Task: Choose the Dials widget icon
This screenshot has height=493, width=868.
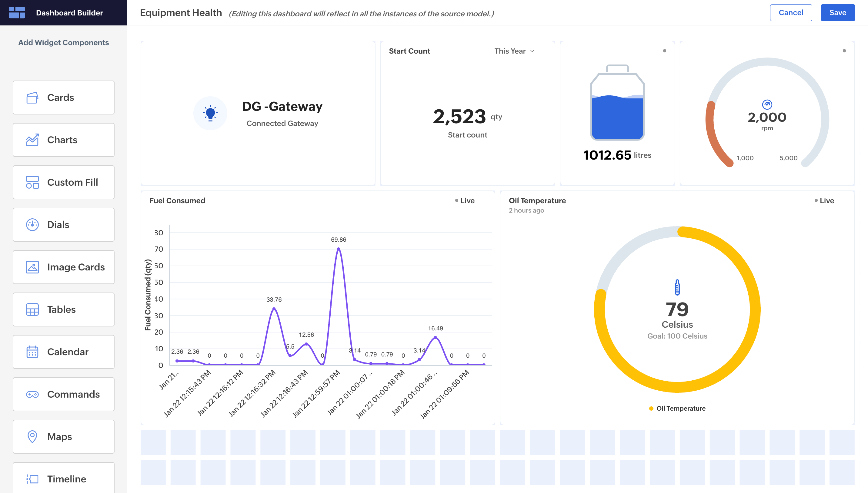Action: [x=32, y=224]
